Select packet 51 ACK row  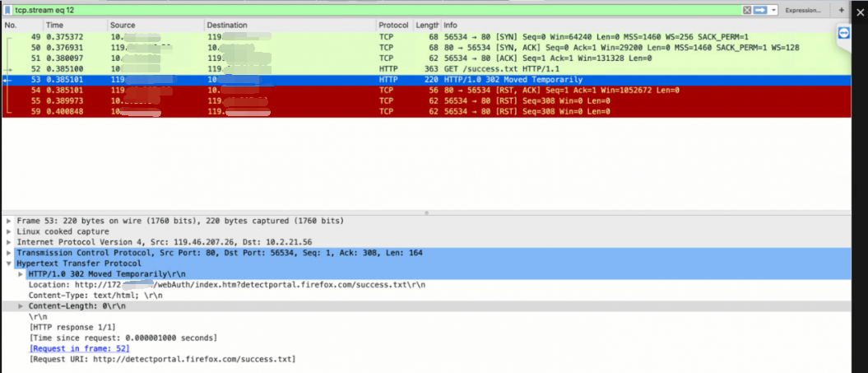tap(426, 58)
